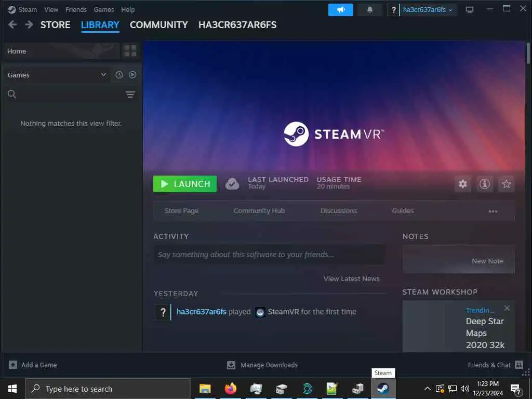Image resolution: width=532 pixels, height=399 pixels.
Task: Open the Discussions link
Action: pyautogui.click(x=339, y=211)
